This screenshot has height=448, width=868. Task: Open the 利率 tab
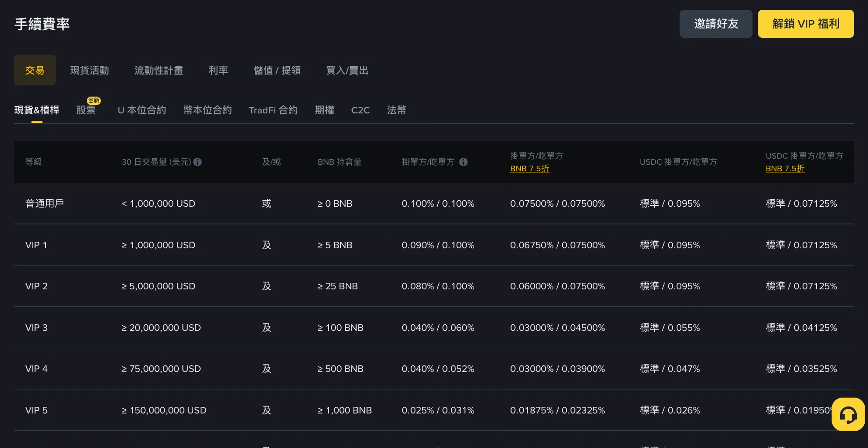pos(218,70)
